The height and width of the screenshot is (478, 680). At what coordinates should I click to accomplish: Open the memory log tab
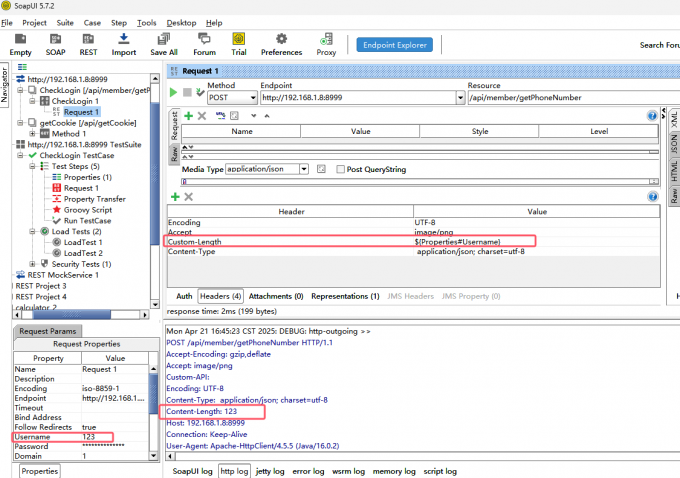[x=394, y=471]
